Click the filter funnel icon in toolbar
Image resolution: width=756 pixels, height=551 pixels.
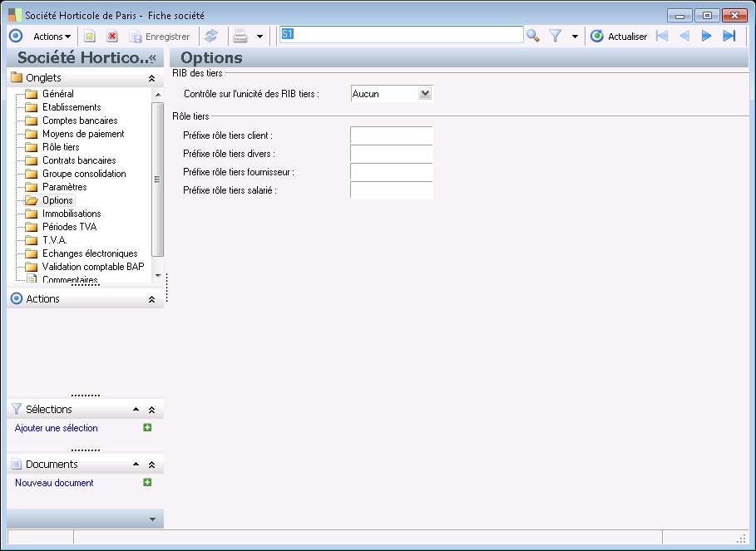click(x=556, y=36)
